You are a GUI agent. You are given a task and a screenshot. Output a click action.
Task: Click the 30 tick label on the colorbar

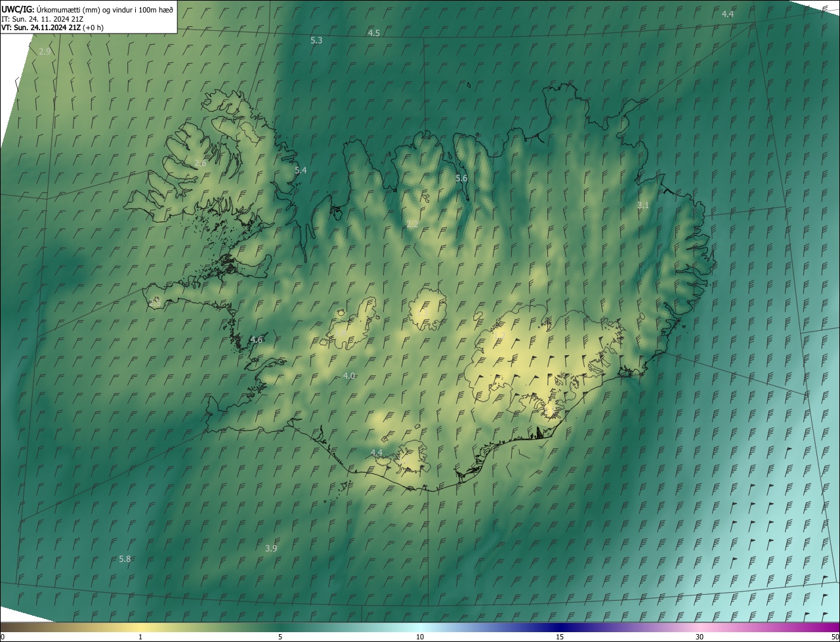700,637
